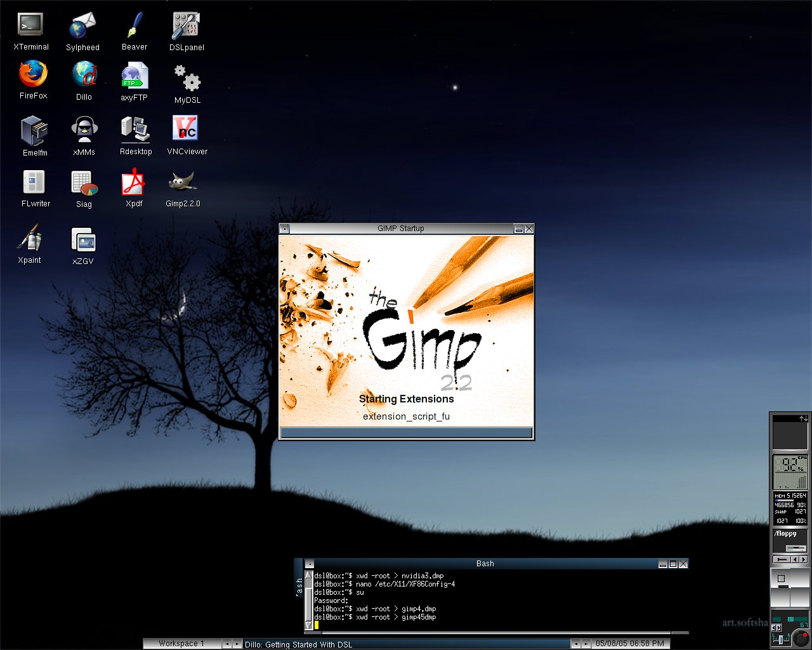Click the CPU 92% monitor dockapp
The height and width of the screenshot is (650, 812).
[x=790, y=471]
